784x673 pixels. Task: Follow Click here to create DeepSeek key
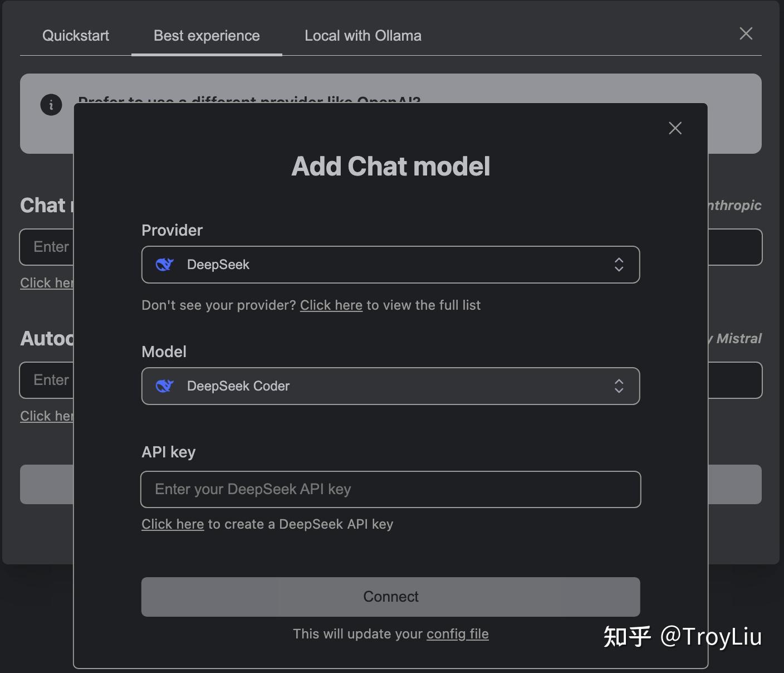click(173, 524)
